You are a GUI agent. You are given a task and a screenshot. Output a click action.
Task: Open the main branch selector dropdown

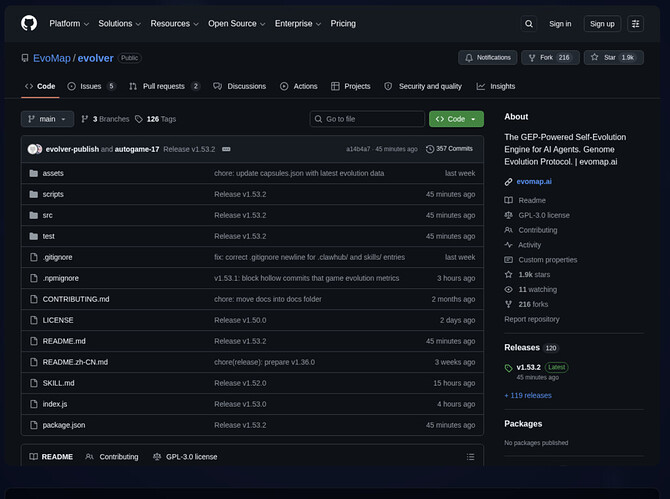(x=47, y=119)
